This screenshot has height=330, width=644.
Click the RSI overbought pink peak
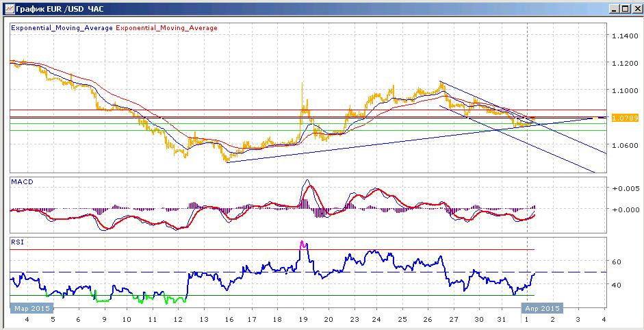(x=303, y=244)
